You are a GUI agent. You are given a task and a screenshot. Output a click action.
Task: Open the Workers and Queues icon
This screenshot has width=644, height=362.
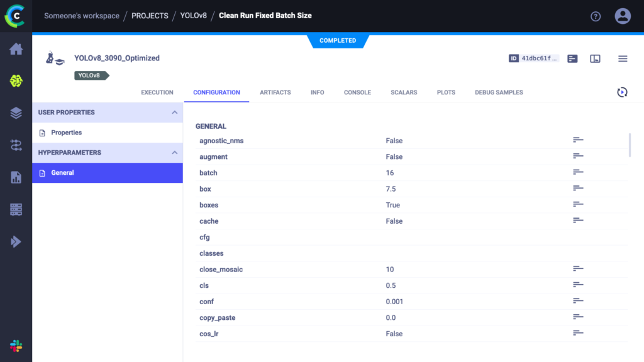pyautogui.click(x=16, y=209)
